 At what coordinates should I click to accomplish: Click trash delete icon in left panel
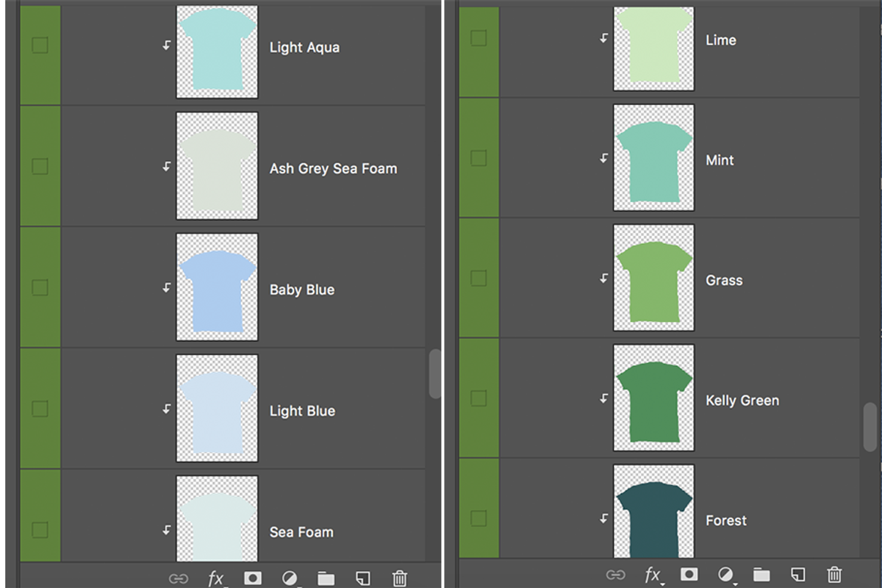tap(399, 578)
